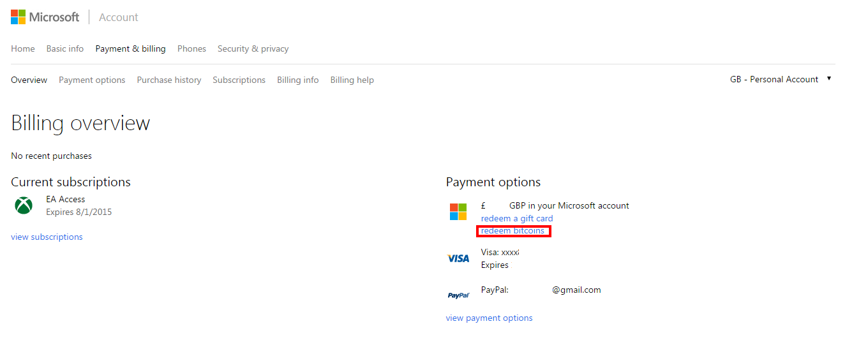The height and width of the screenshot is (340, 868).
Task: Click the PayPal logo icon
Action: 458,295
